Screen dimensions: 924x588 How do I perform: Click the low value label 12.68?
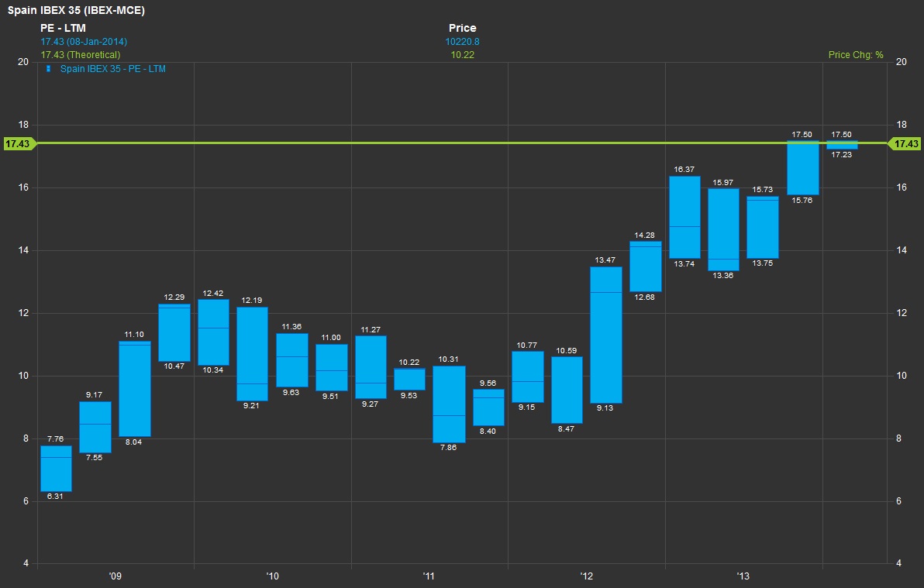click(x=645, y=297)
